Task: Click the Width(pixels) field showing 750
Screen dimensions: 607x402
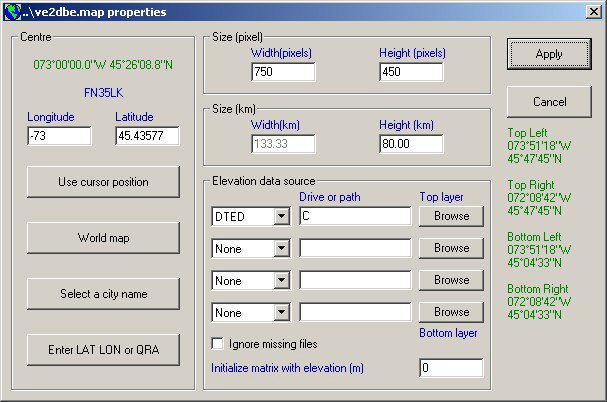Action: click(283, 72)
